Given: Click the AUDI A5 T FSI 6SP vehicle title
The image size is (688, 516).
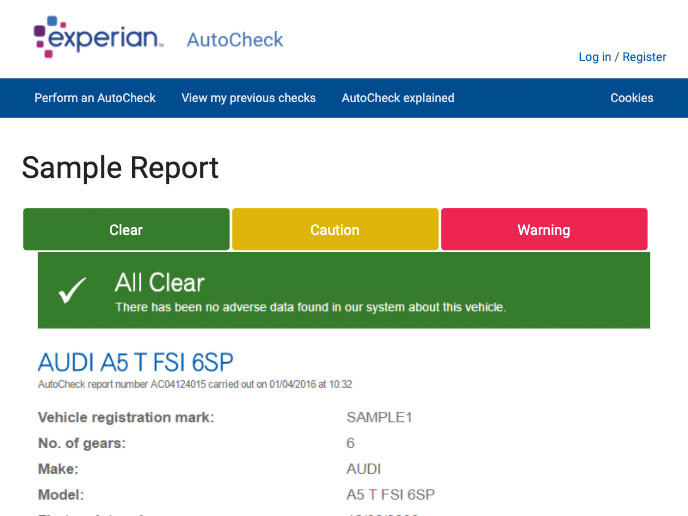Looking at the screenshot, I should [x=135, y=362].
